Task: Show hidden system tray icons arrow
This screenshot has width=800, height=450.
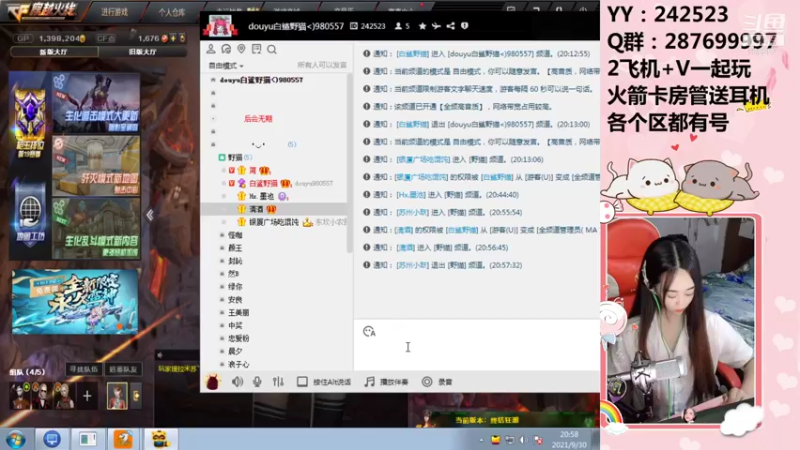Action: [x=481, y=440]
